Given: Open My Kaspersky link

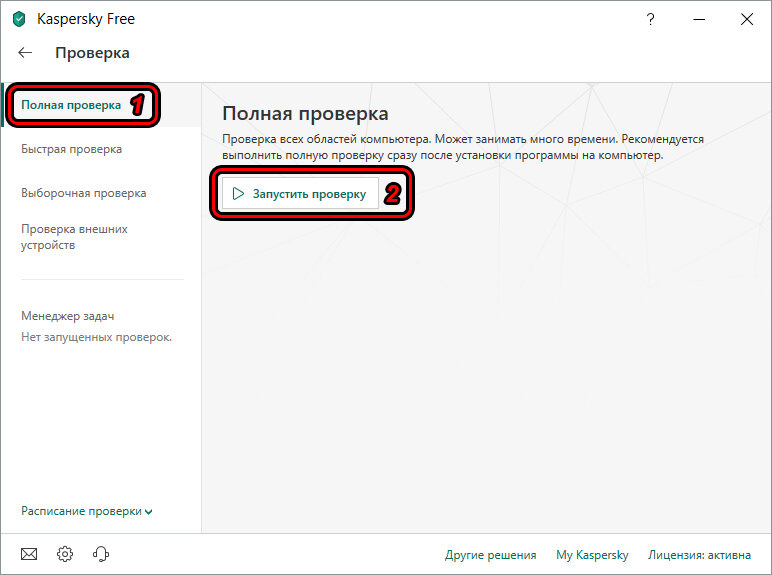Looking at the screenshot, I should pos(592,555).
